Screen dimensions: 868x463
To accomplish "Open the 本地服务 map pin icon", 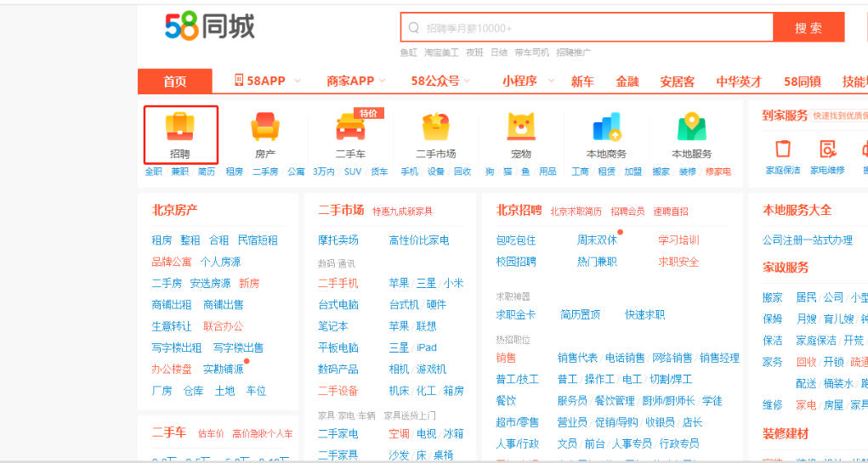I will point(692,127).
